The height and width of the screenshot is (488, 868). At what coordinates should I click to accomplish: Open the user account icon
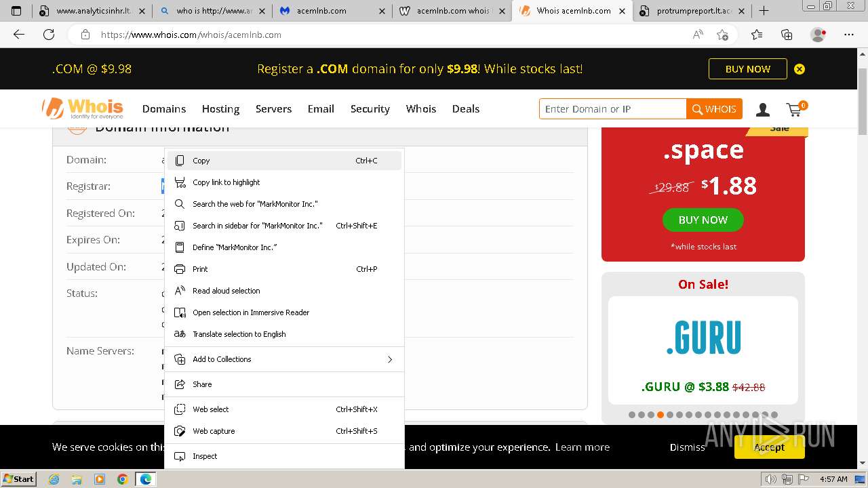pos(763,109)
